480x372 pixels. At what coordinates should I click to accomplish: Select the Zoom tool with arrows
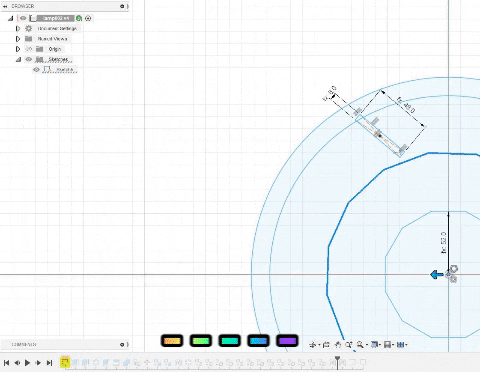click(x=349, y=345)
